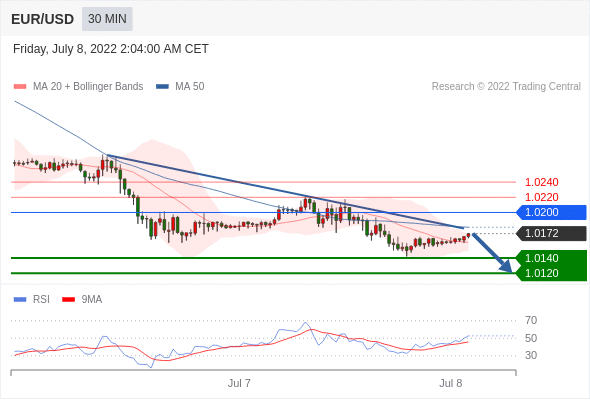Click the dark blue MA 50 legend swatch
Screen dimensions: 590x400
(x=162, y=87)
